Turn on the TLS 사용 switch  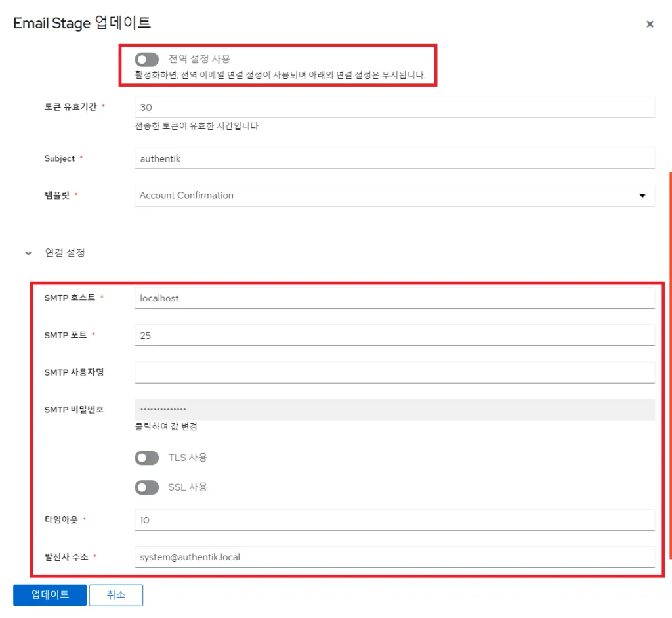pyautogui.click(x=146, y=458)
